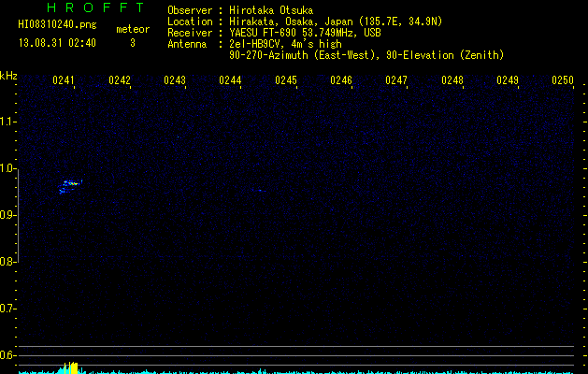Click the gray frequency range bar on left axis
Image resolution: width=588 pixels, height=374 pixels.
click(x=18, y=216)
